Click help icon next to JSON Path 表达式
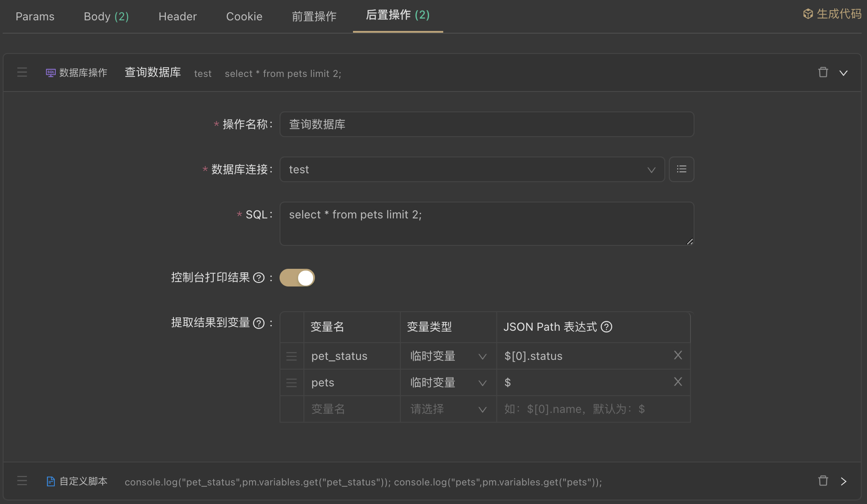Image resolution: width=867 pixels, height=504 pixels. click(x=607, y=327)
